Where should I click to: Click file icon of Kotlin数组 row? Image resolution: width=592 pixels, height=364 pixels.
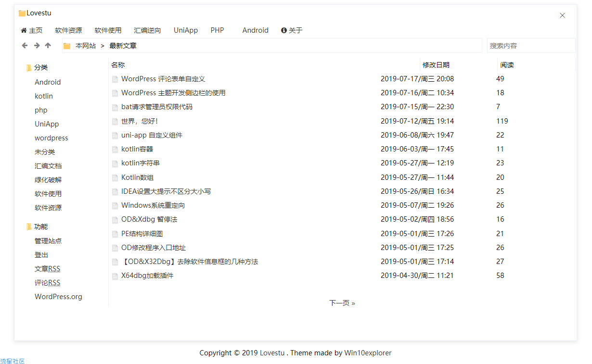tap(115, 178)
